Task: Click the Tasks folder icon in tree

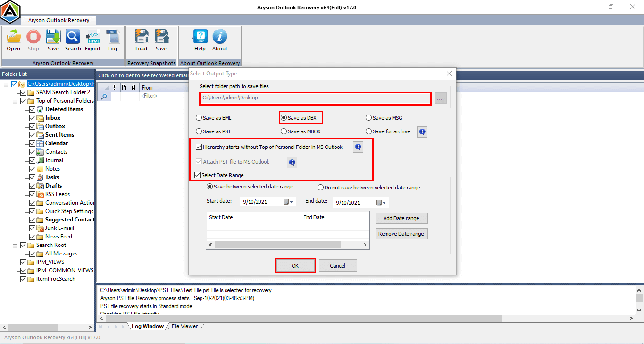Action: [x=40, y=177]
